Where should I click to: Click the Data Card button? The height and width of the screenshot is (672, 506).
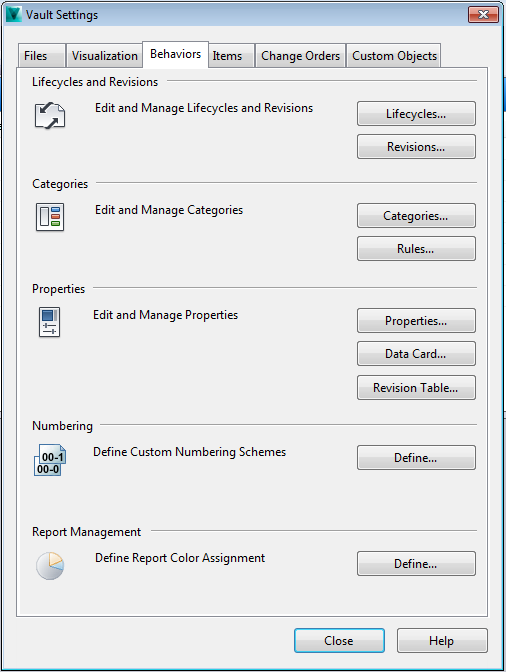click(x=416, y=354)
